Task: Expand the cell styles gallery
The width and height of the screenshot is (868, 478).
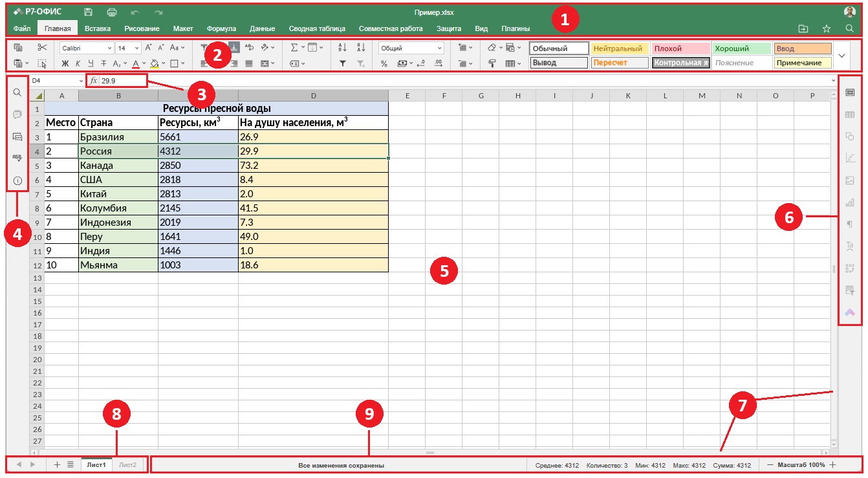Action: pyautogui.click(x=841, y=56)
